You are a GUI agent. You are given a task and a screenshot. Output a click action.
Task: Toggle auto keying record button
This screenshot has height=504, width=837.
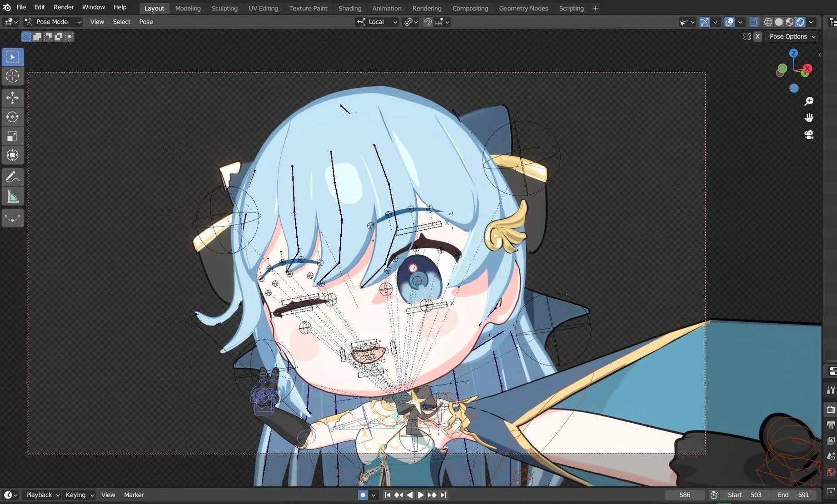pos(363,495)
